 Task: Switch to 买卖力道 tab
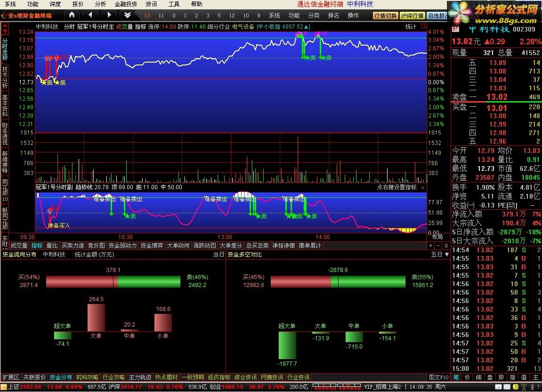coord(73,246)
